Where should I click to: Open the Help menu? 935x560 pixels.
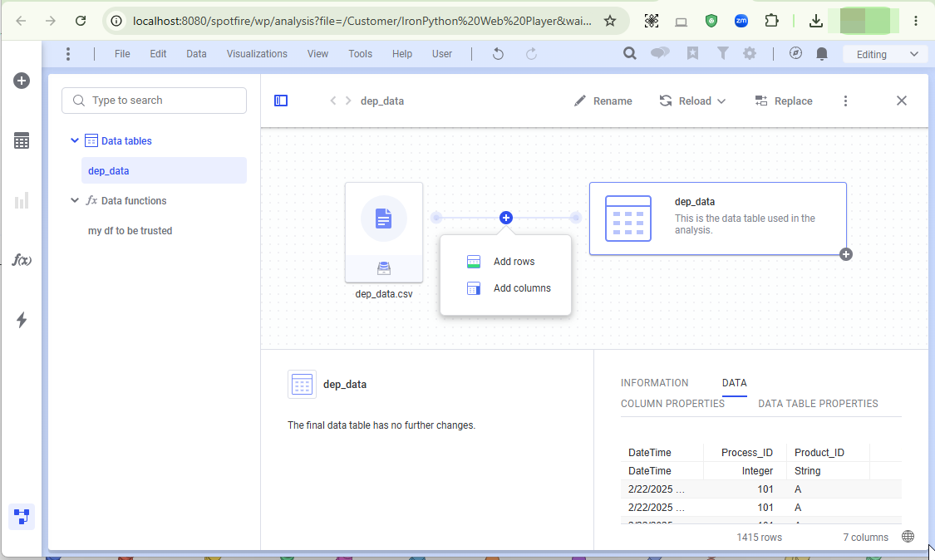[x=402, y=54]
